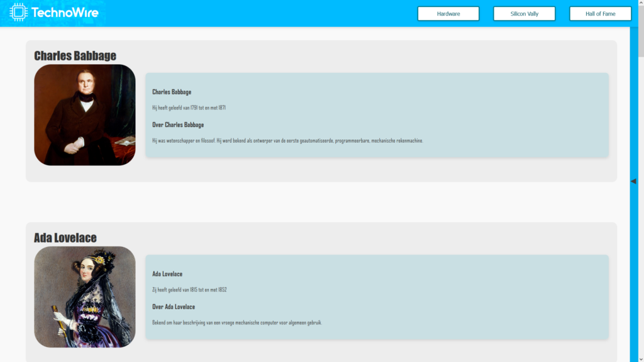Go to the Silicon Vally section

click(524, 14)
